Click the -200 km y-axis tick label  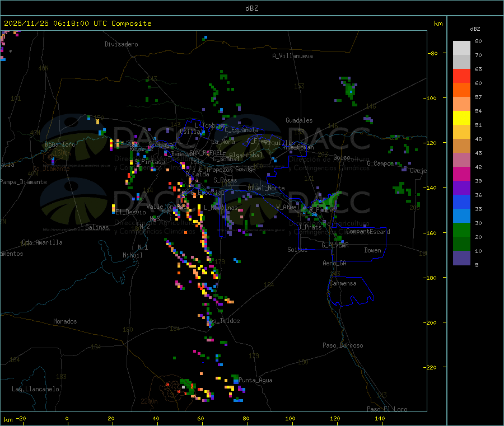[431, 322]
